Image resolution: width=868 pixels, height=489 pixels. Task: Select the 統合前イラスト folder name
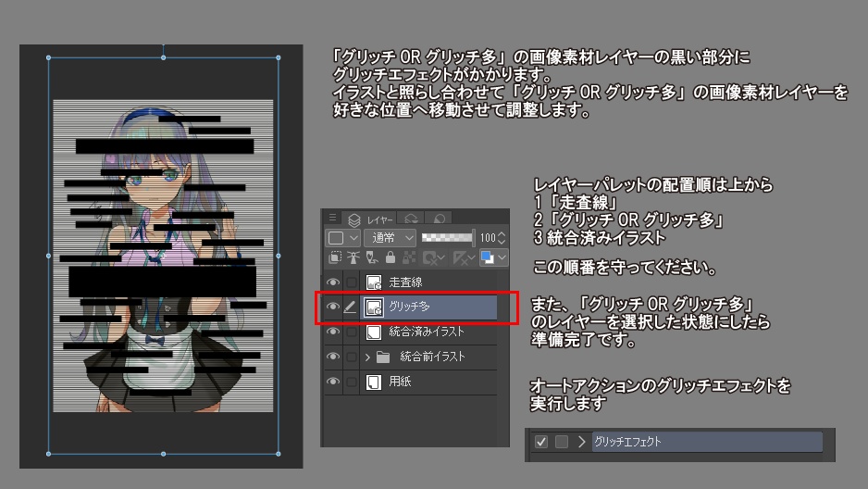coord(432,356)
